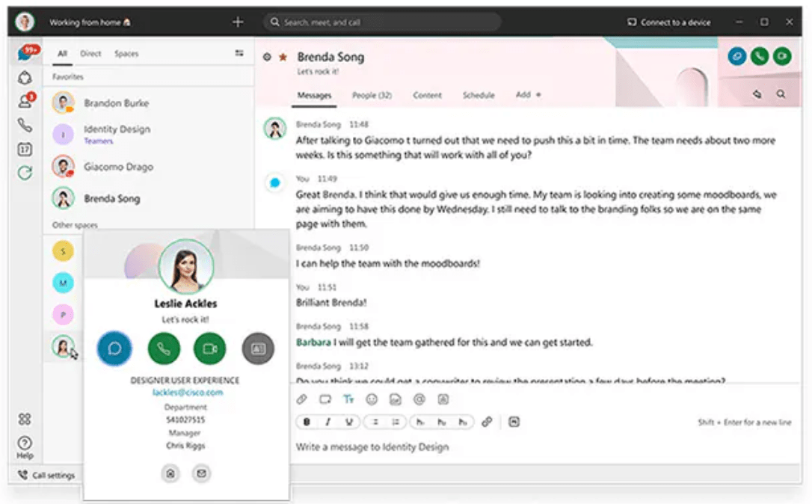Toggle numbered list
The width and height of the screenshot is (812, 504).
point(396,422)
